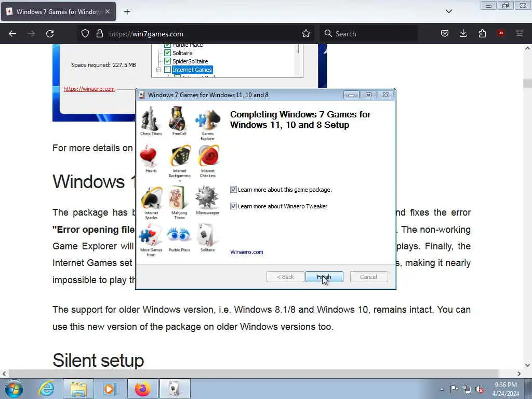Open the Winaero.com link in the installer
This screenshot has width=532, height=399.
(247, 252)
